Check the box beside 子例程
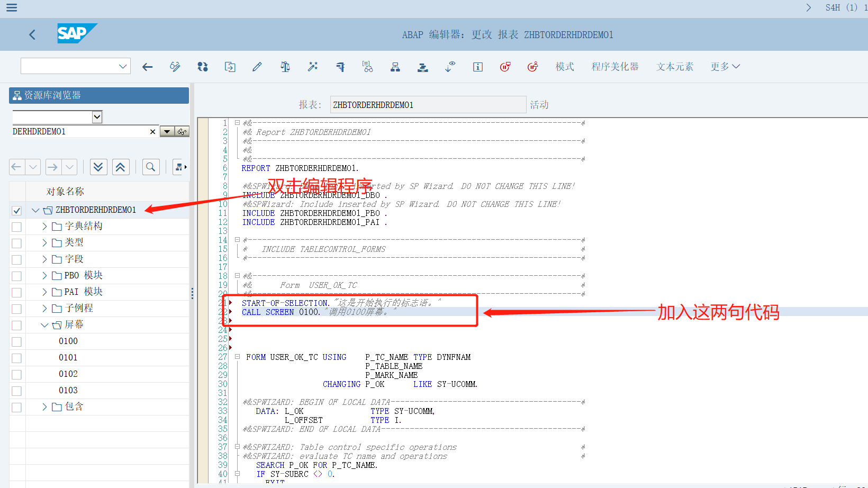 [x=17, y=309]
